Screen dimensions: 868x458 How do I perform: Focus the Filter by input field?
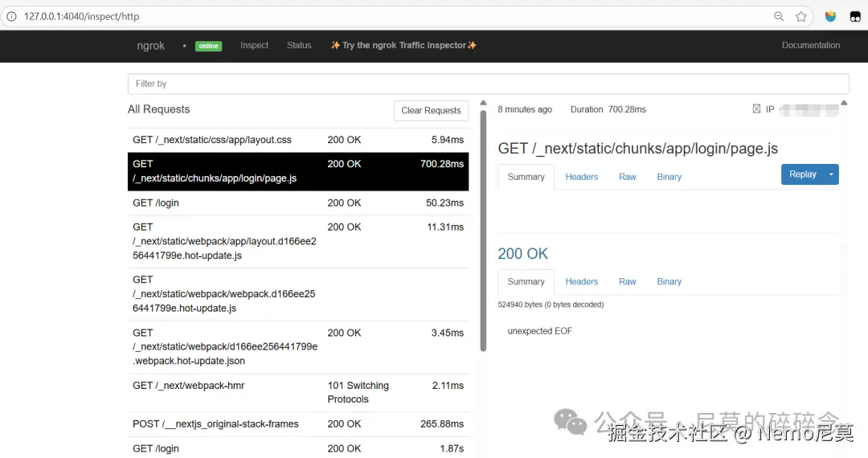[489, 84]
